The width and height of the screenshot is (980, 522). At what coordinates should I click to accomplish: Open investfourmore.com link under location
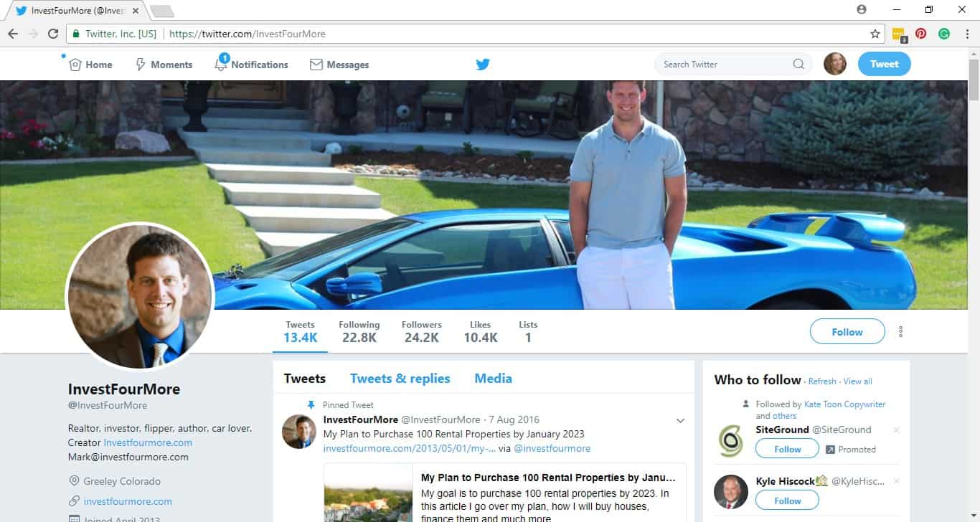pos(128,501)
